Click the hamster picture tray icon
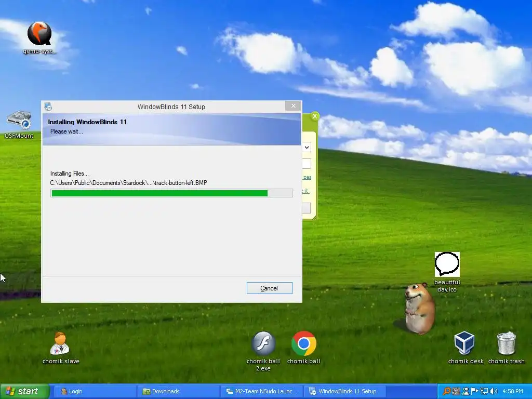The width and height of the screenshot is (532, 399). tap(456, 391)
